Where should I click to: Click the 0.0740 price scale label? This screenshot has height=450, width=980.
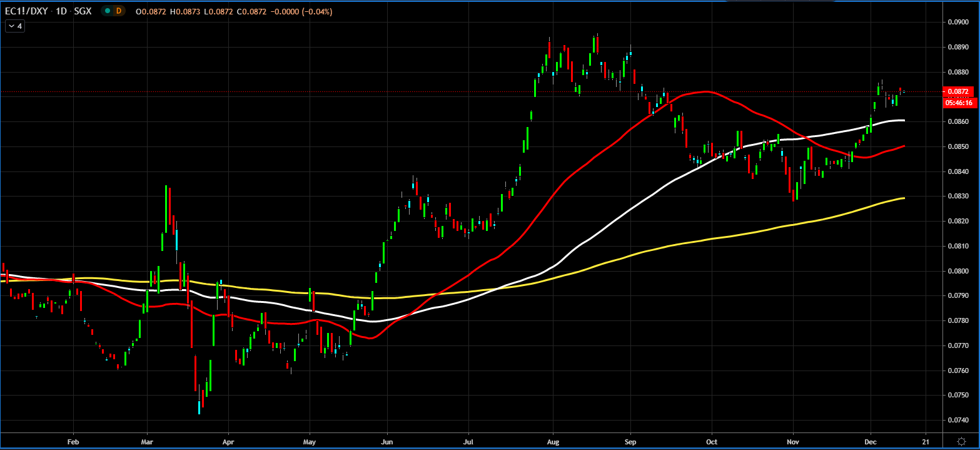point(957,420)
